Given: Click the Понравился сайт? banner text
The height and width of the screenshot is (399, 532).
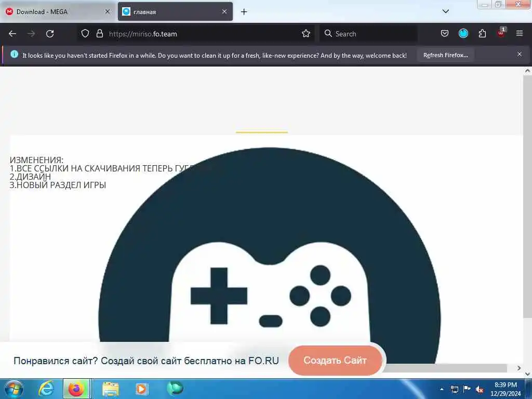Looking at the screenshot, I should coord(146,361).
